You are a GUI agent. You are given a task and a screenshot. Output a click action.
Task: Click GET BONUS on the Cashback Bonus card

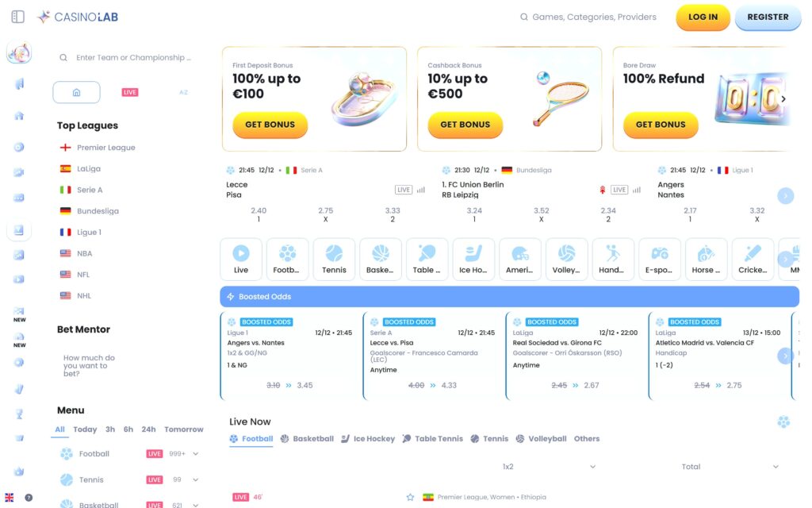pos(465,125)
